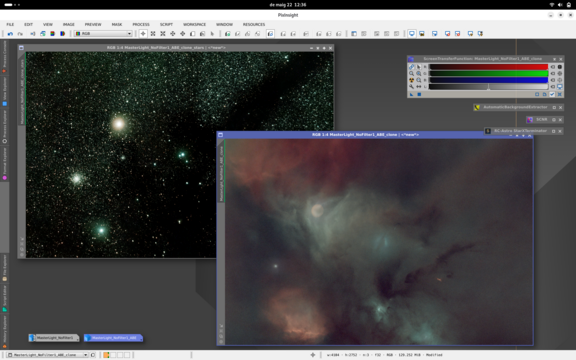
Task: Open the Process Explorer side tab
Action: (x=4, y=127)
